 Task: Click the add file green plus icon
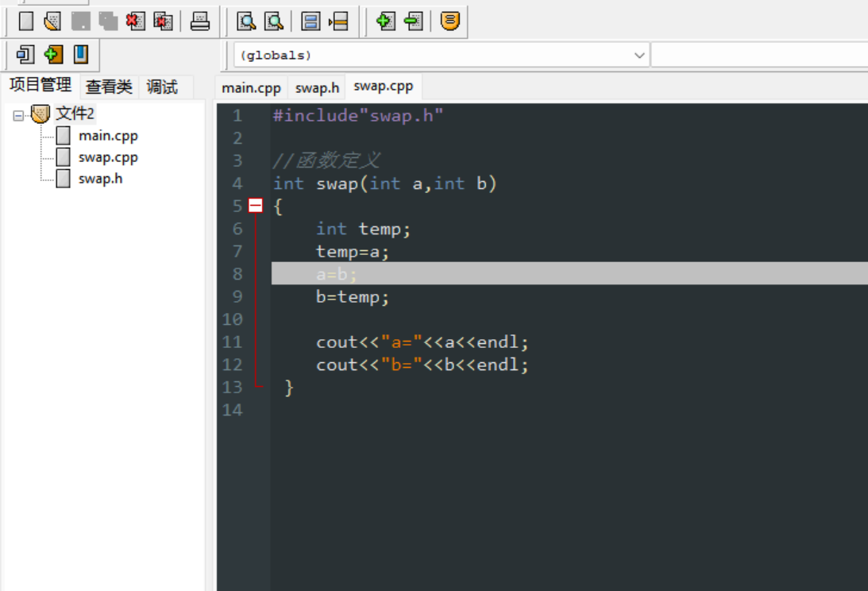pyautogui.click(x=385, y=21)
